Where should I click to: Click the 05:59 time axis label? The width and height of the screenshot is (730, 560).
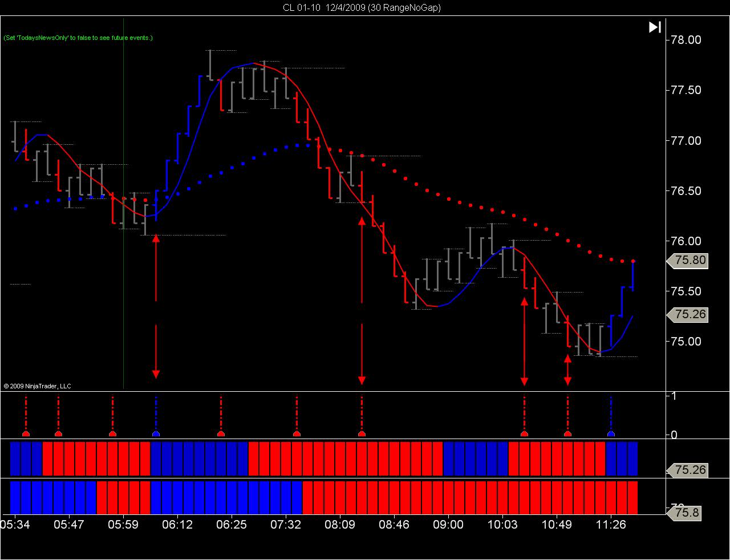coord(123,524)
